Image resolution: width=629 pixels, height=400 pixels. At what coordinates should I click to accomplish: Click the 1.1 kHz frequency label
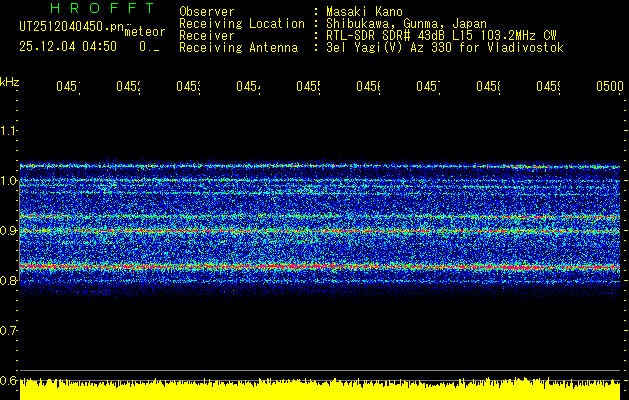pos(8,130)
